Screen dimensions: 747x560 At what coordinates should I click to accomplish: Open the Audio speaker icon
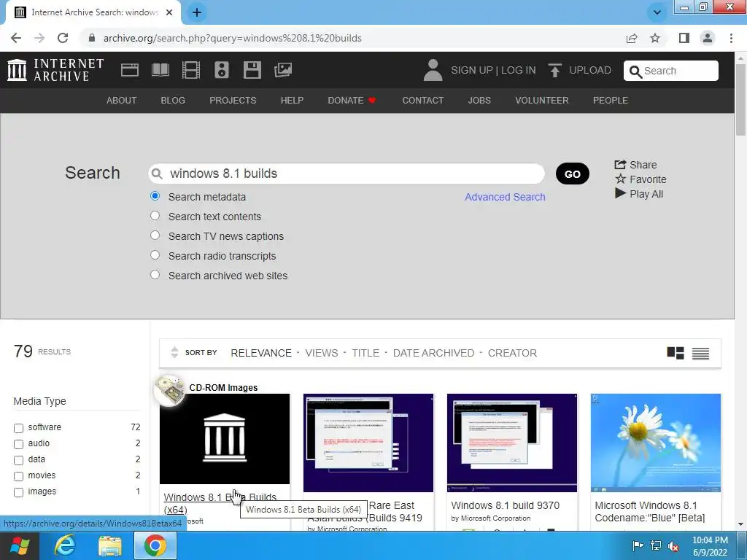coord(222,70)
